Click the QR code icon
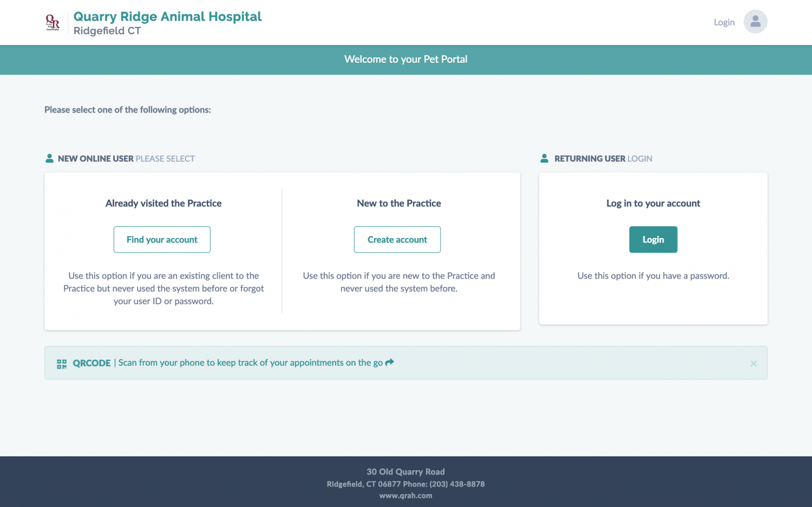The width and height of the screenshot is (812, 507). 62,364
